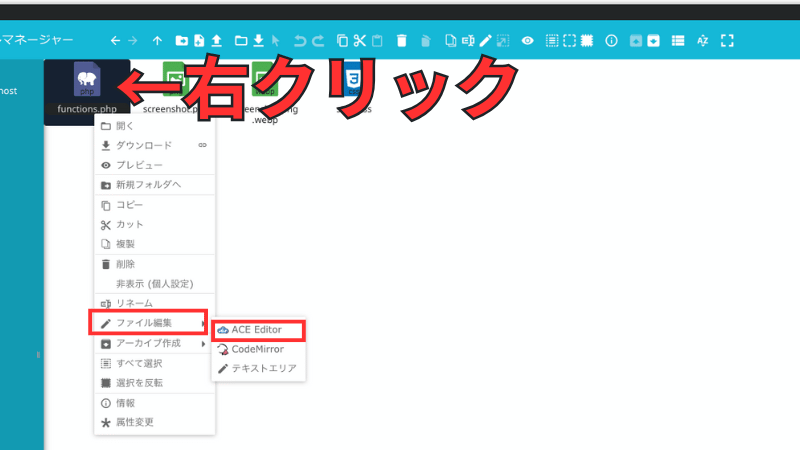The width and height of the screenshot is (800, 450).
Task: Click the new folder toolbar icon
Action: [181, 41]
